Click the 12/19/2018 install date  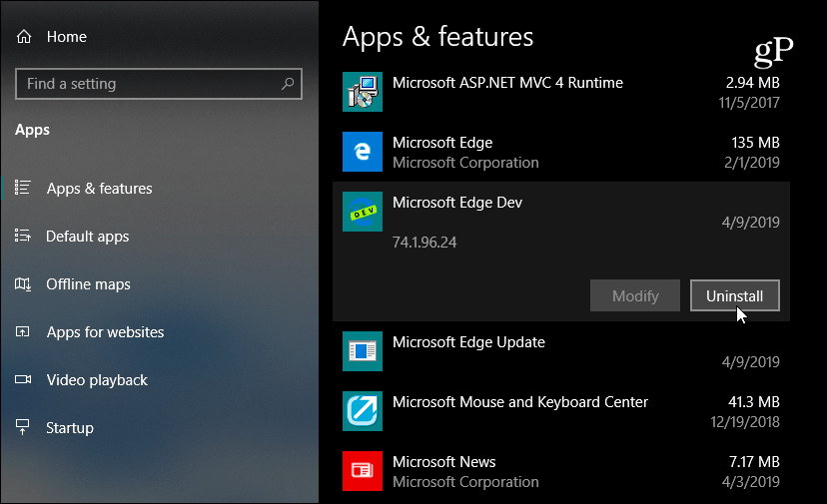745,422
